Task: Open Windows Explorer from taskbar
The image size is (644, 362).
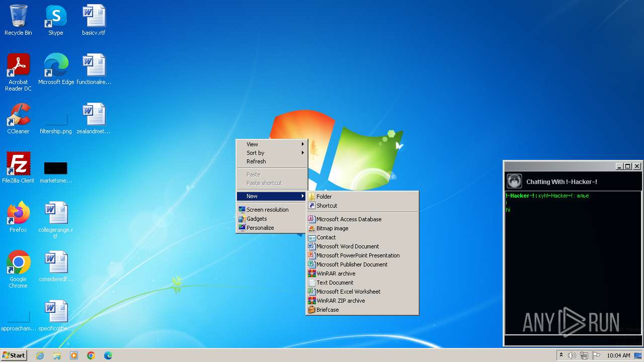Action: (x=57, y=355)
